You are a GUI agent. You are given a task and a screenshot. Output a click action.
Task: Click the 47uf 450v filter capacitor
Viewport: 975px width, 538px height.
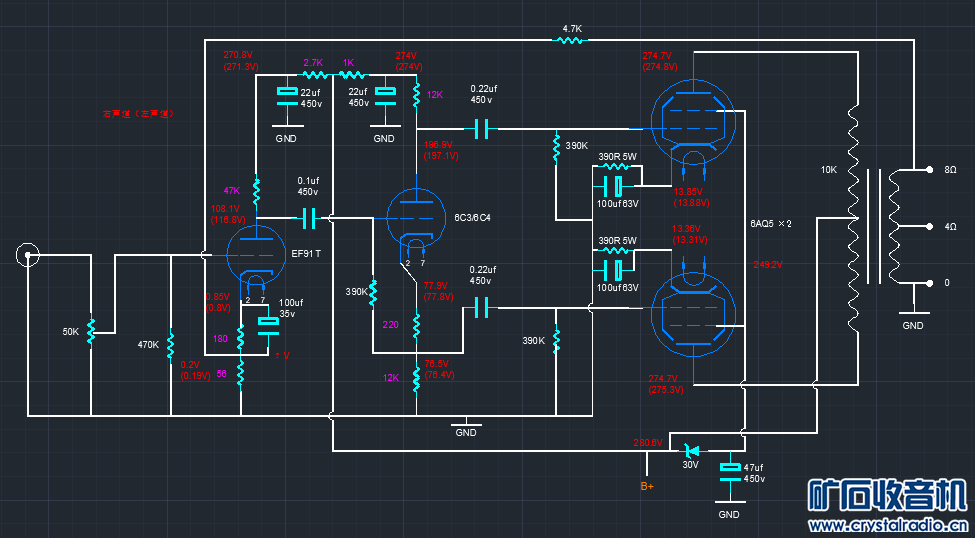click(x=729, y=470)
